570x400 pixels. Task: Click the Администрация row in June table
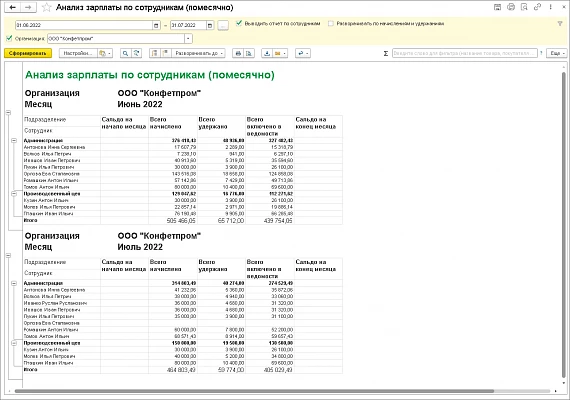183,140
